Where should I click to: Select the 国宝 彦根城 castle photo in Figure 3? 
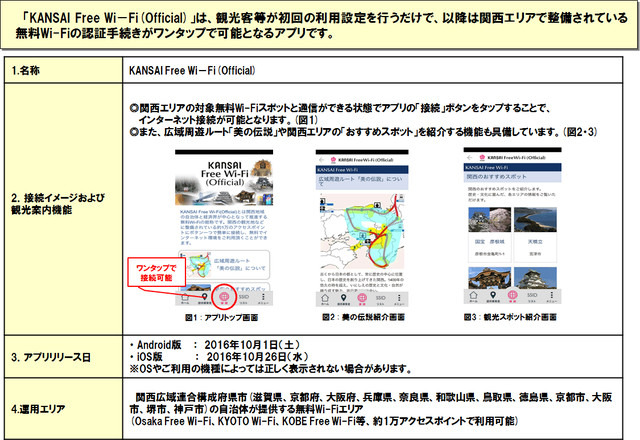coord(489,220)
